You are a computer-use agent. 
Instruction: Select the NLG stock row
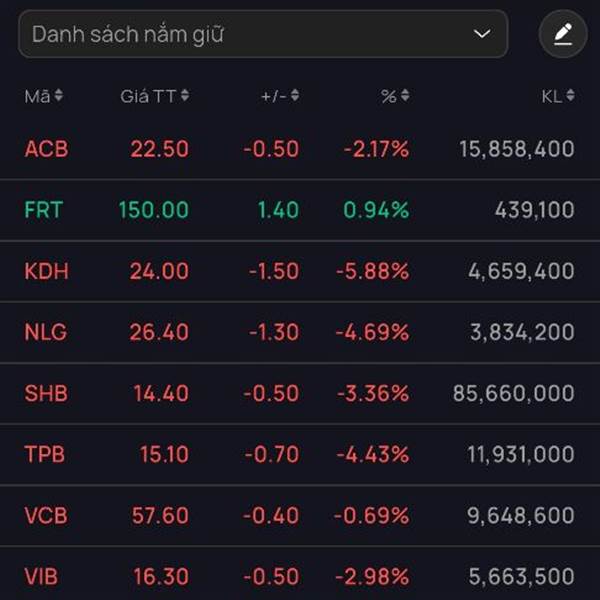(x=300, y=332)
